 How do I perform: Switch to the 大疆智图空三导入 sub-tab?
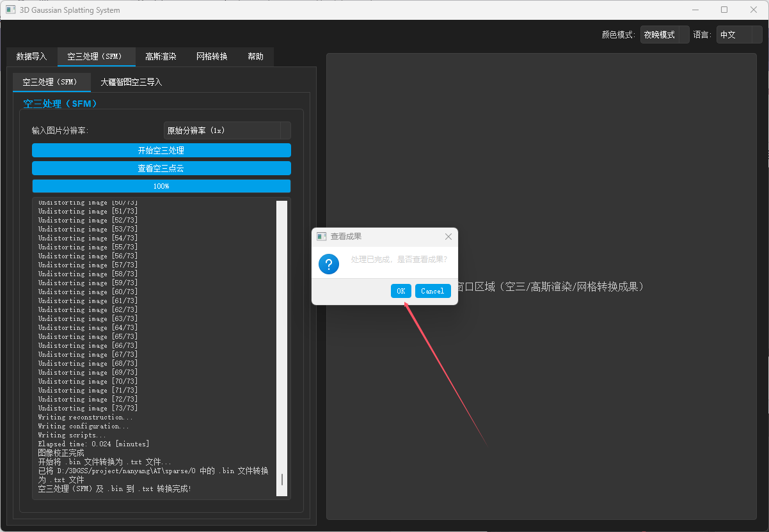(131, 82)
